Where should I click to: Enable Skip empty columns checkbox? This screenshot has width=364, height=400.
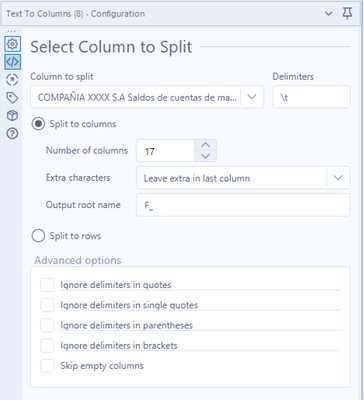pyautogui.click(x=47, y=366)
